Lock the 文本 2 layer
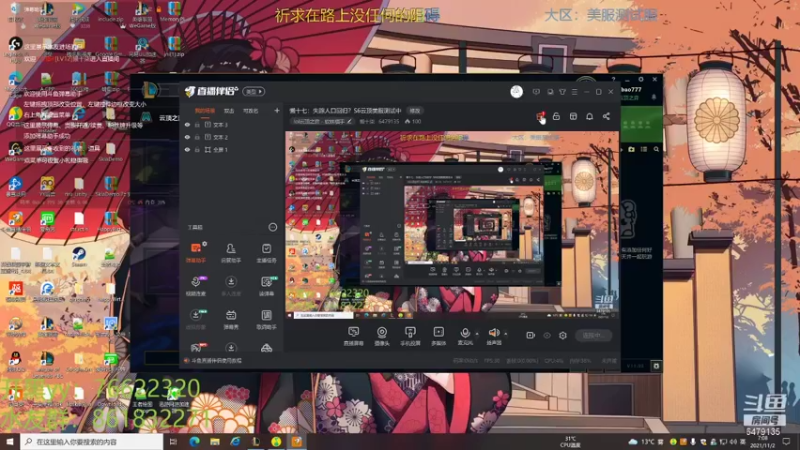This screenshot has height=450, width=800. coord(197,137)
